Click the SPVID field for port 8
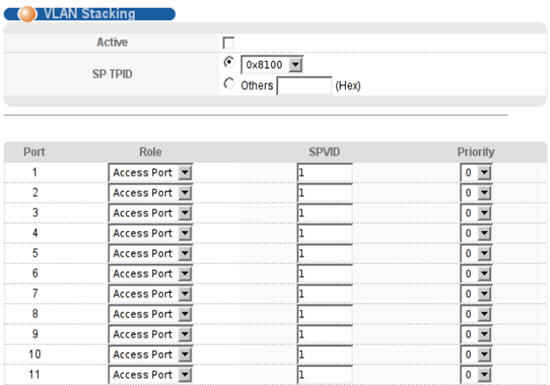Viewport: 550px width, 385px height. (x=324, y=315)
